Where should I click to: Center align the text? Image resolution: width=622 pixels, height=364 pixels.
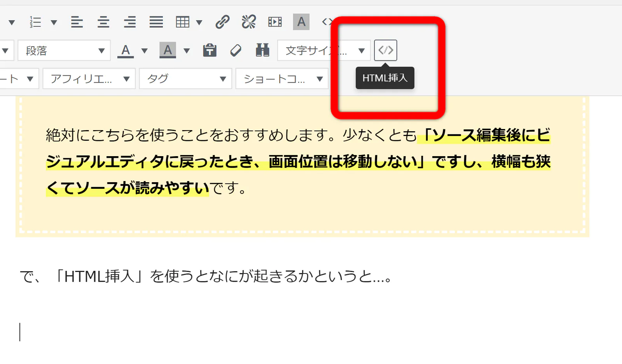[x=103, y=22]
